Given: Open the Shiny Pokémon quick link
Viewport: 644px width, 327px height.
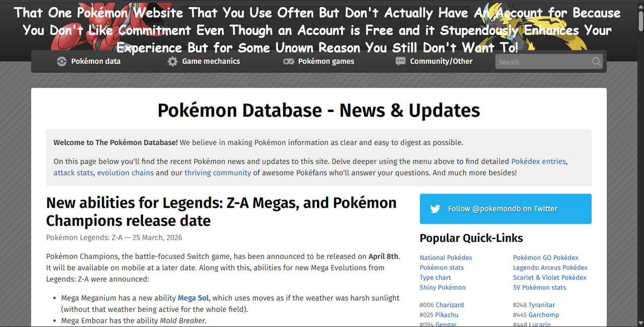Looking at the screenshot, I should [443, 288].
